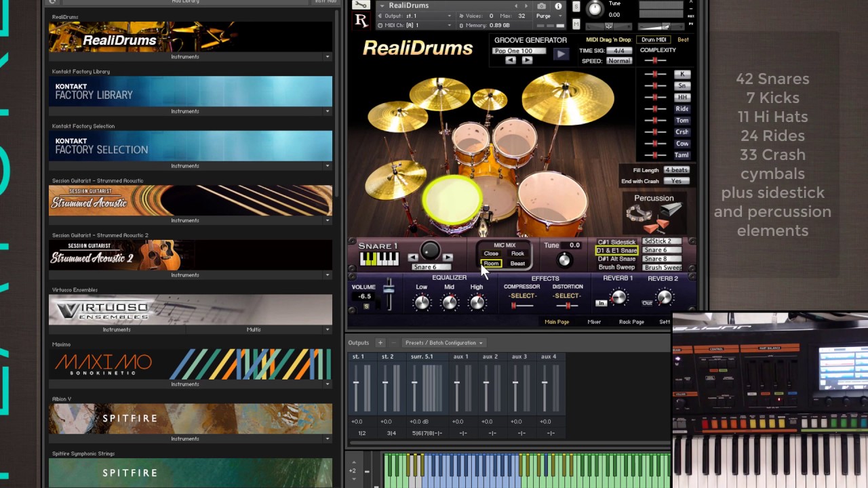The width and height of the screenshot is (868, 488).
Task: Toggle End with Crash Yes option
Action: click(x=676, y=181)
